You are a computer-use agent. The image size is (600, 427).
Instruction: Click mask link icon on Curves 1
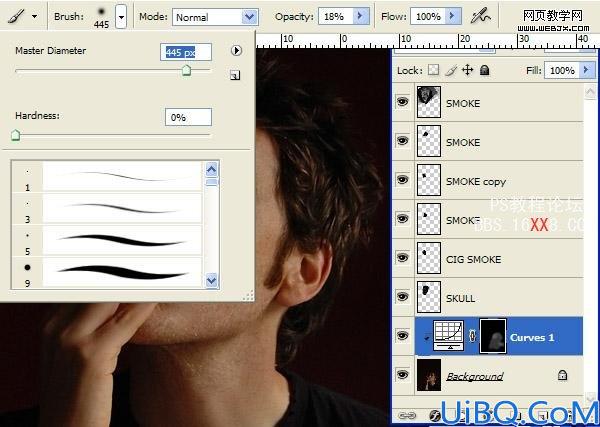pyautogui.click(x=472, y=336)
